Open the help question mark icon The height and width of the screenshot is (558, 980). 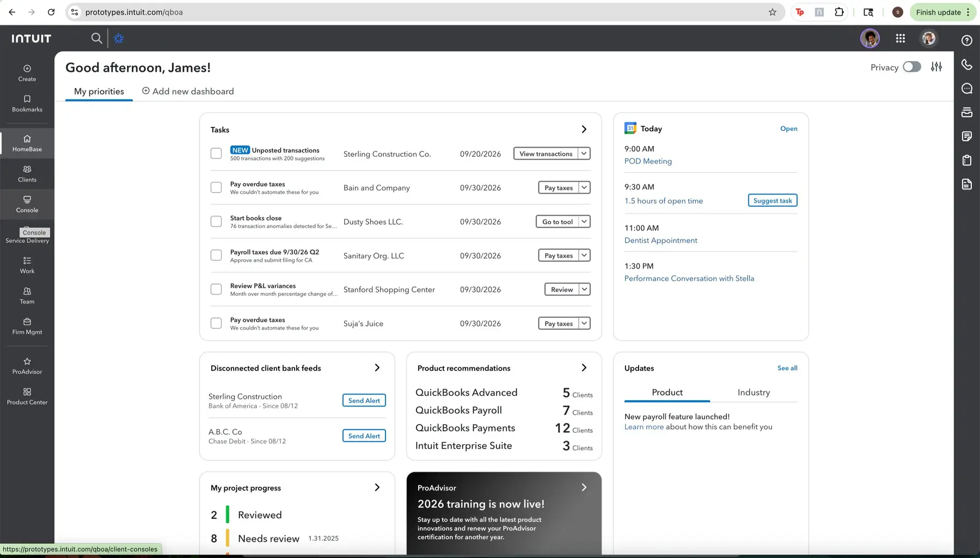(967, 40)
